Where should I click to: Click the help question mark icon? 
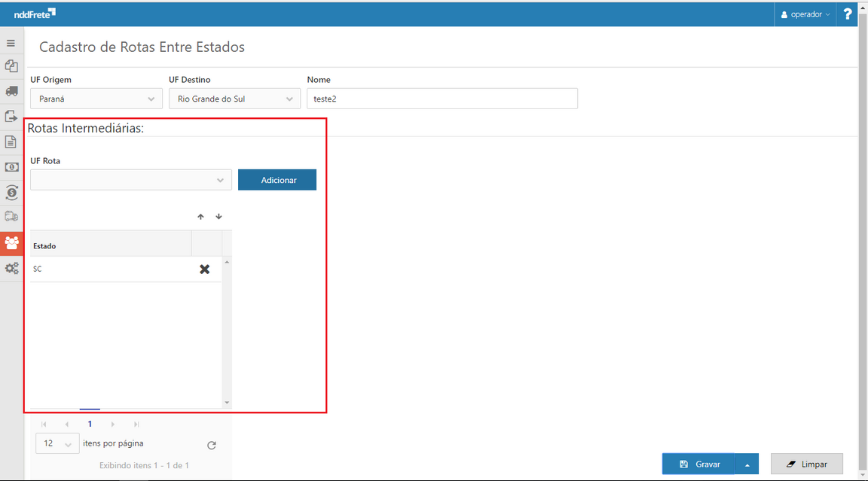[x=847, y=14]
